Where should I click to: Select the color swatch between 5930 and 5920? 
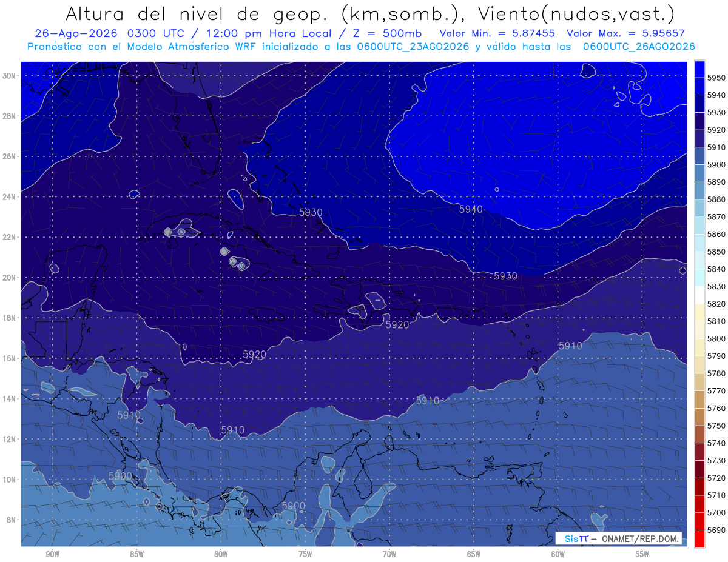[699, 121]
